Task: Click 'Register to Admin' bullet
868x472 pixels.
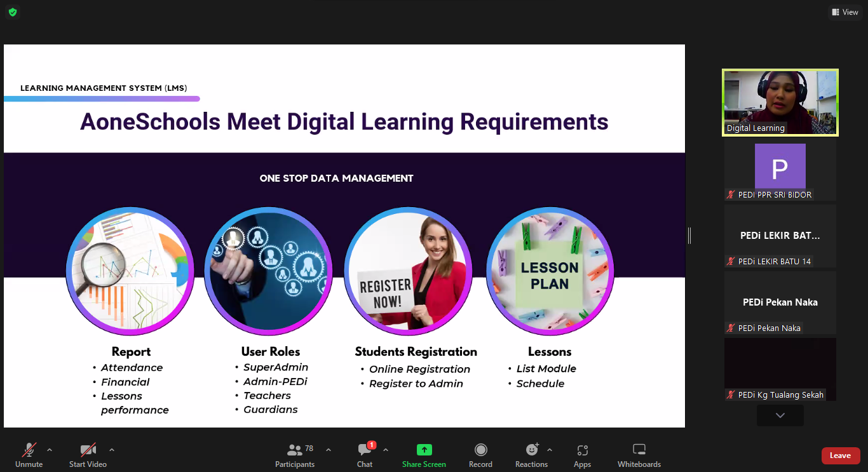Action: pos(416,384)
